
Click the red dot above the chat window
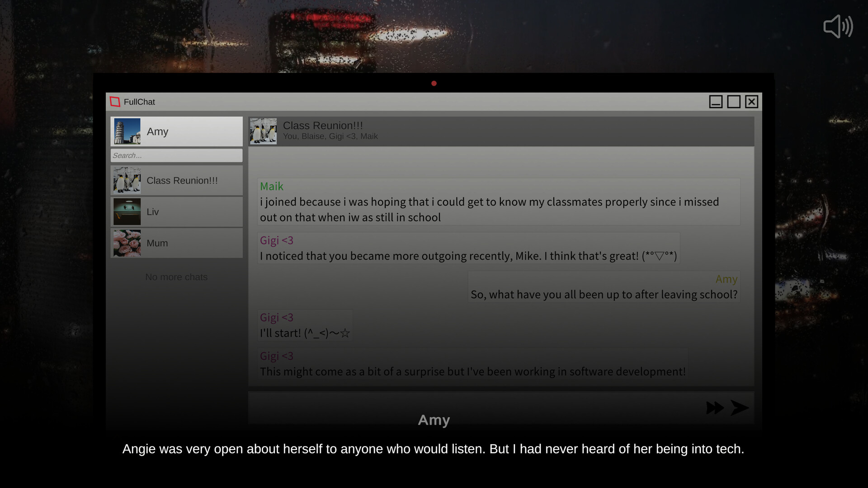(434, 84)
